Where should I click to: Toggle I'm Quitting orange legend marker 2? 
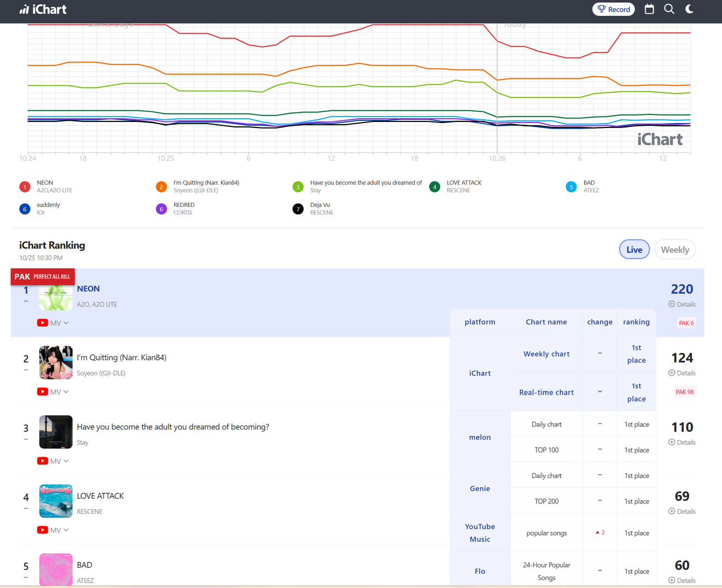pyautogui.click(x=161, y=187)
